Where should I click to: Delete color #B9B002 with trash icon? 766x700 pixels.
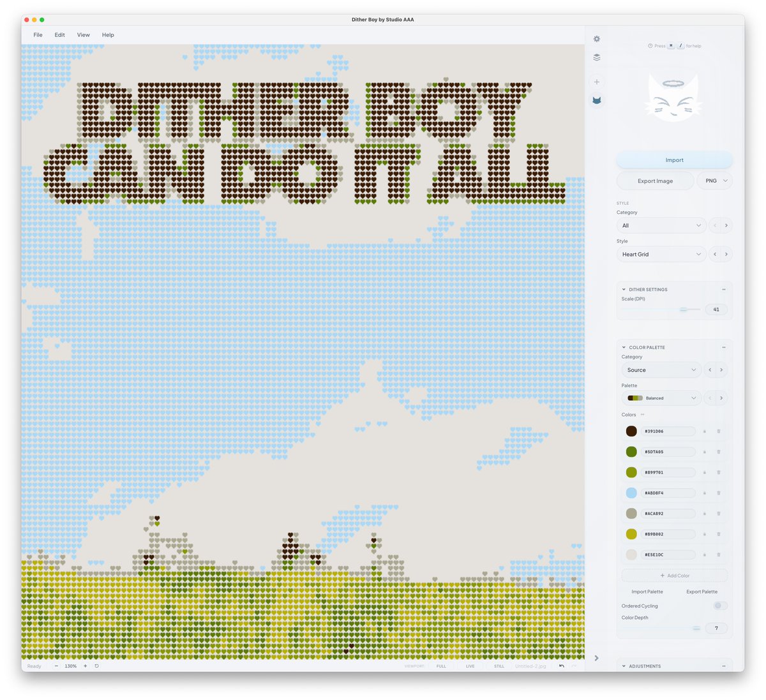tap(719, 534)
